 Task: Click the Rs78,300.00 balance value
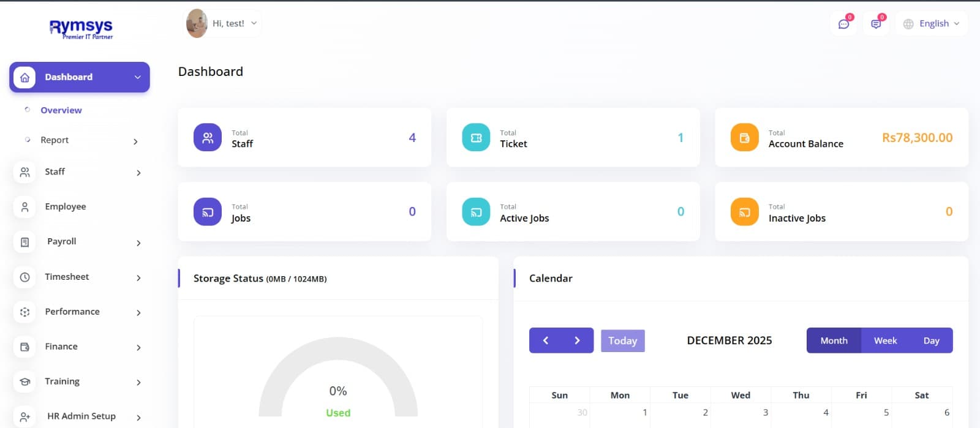coord(917,138)
